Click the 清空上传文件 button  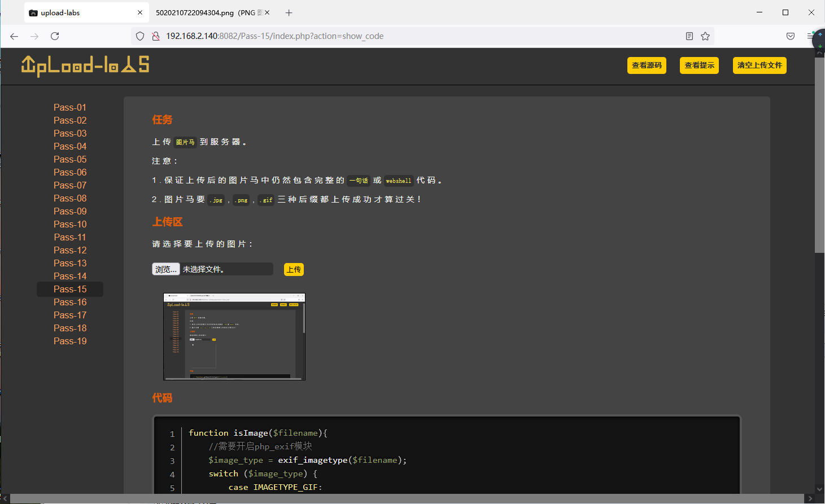tap(759, 65)
